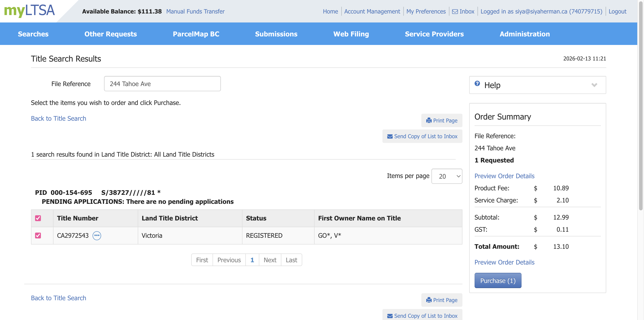The image size is (644, 320).
Task: Expand the Help panel chevron
Action: click(x=594, y=85)
